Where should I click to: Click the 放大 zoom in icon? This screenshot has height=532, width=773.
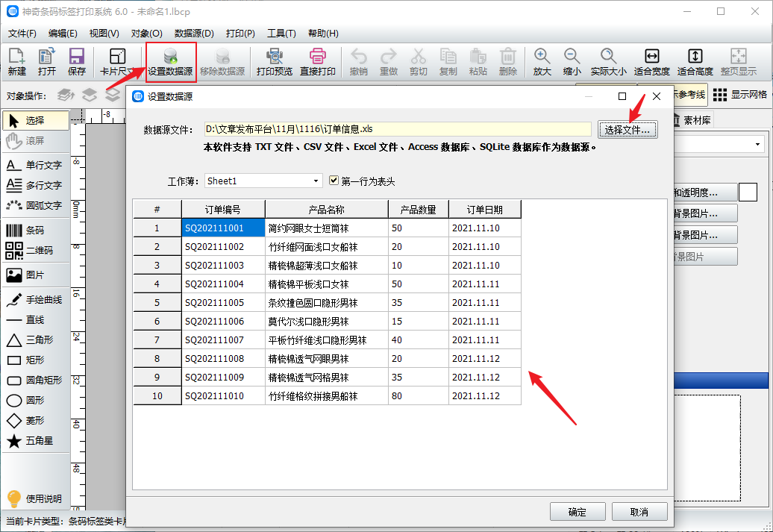tap(542, 62)
